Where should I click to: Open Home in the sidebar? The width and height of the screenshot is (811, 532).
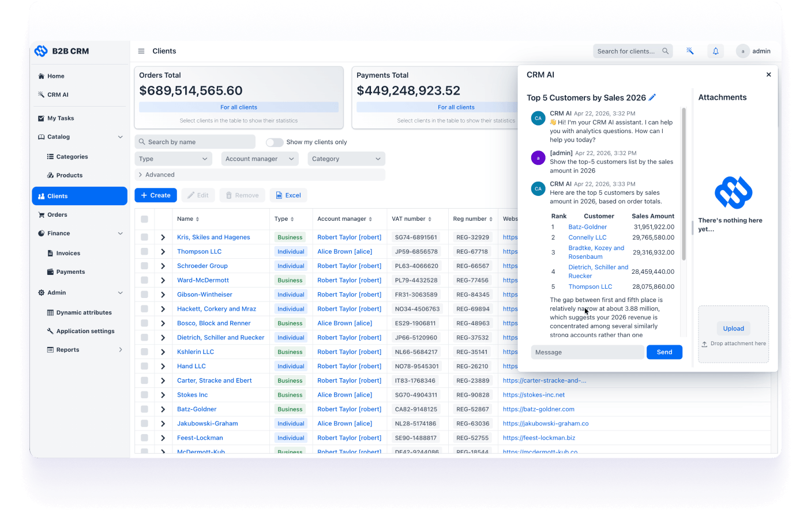pos(80,76)
